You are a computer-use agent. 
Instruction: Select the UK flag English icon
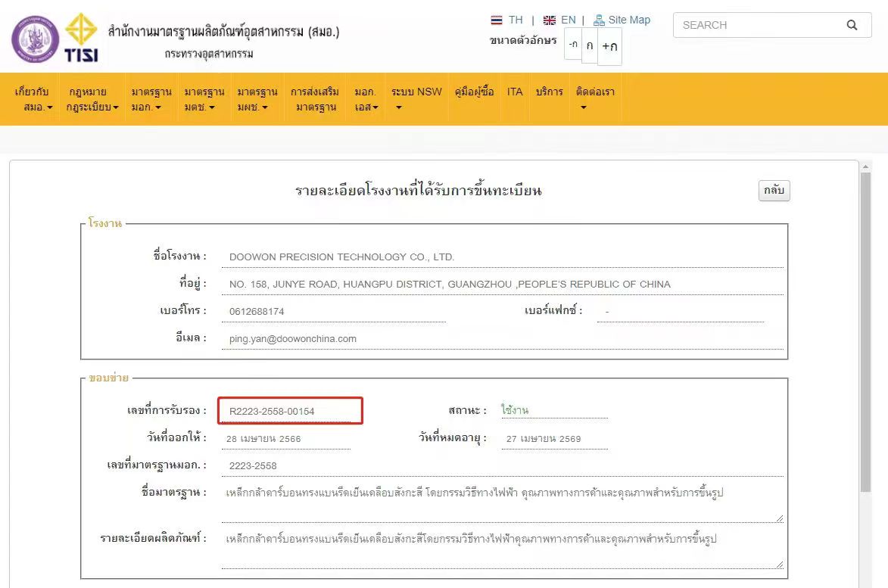pyautogui.click(x=550, y=20)
